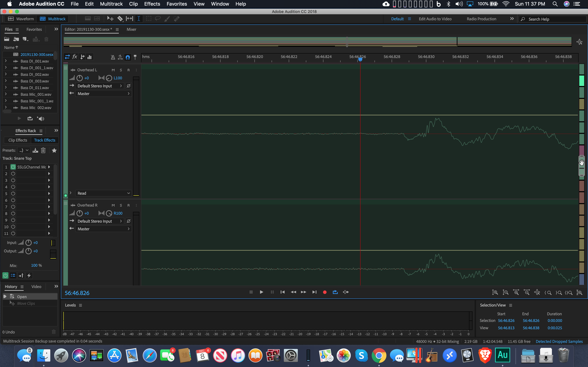The height and width of the screenshot is (367, 588).
Task: Switch to the Mixer tab
Action: coord(131,29)
